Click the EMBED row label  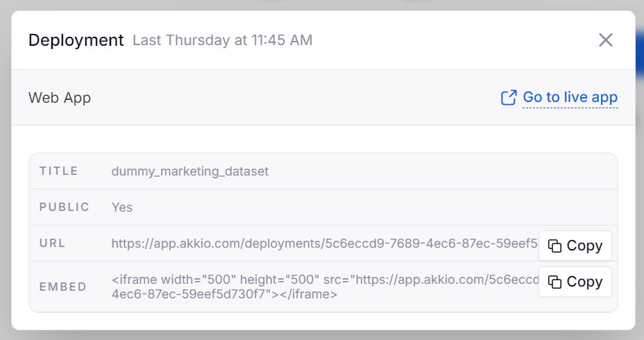point(63,287)
